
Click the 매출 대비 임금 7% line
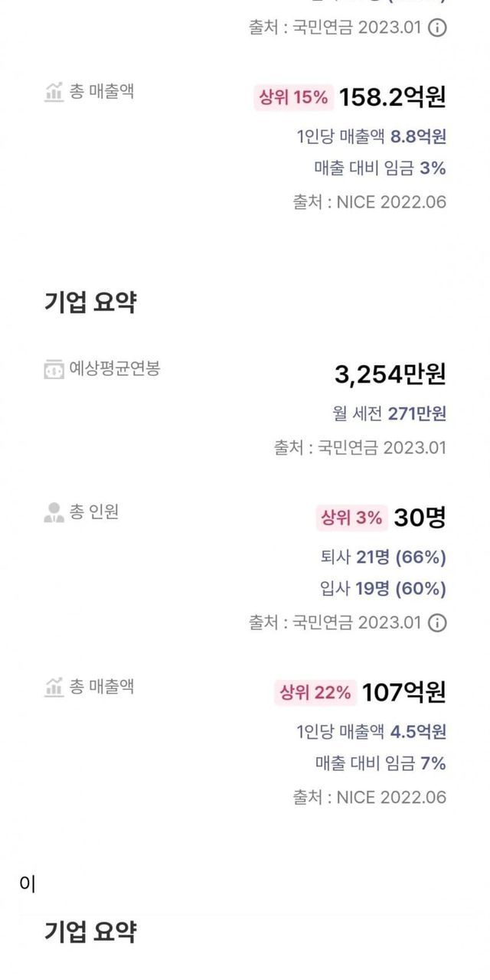(381, 763)
